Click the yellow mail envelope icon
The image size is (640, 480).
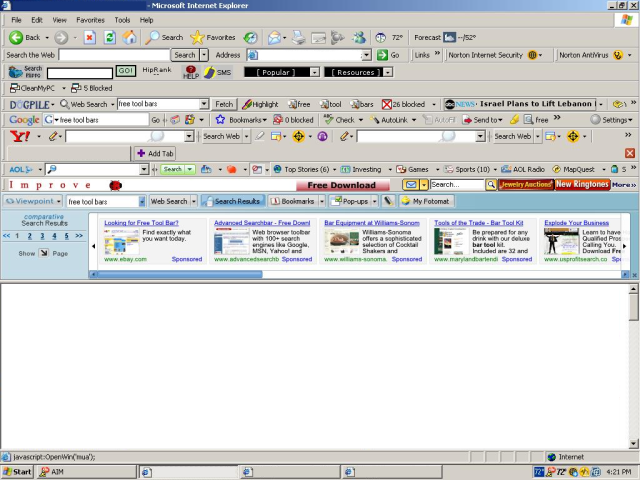tap(411, 185)
